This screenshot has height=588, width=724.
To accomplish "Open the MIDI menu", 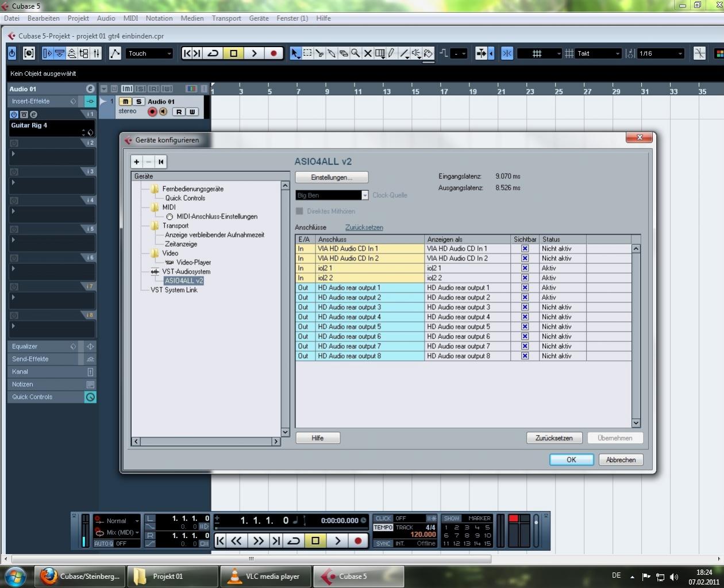I will point(130,18).
